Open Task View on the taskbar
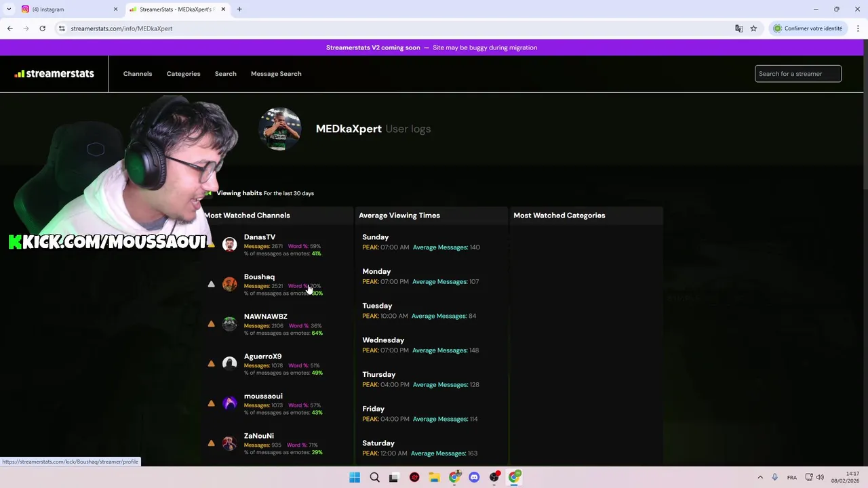The height and width of the screenshot is (488, 868). click(394, 477)
